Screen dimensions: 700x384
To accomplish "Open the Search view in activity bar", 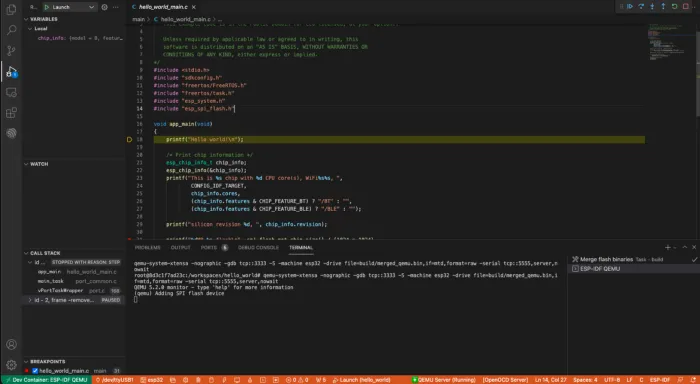I will coord(11,30).
